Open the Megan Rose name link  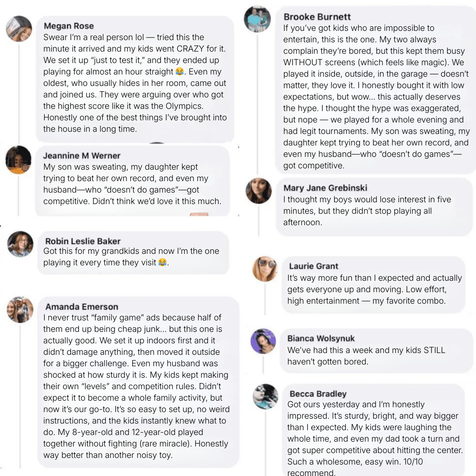(69, 26)
